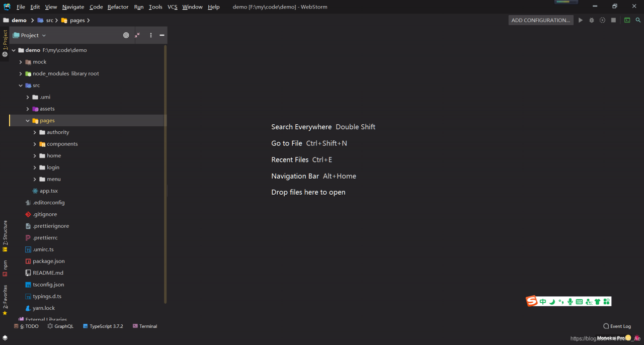Viewport: 644px width, 345px height.
Task: Open the Terminal tool window
Action: coord(145,326)
